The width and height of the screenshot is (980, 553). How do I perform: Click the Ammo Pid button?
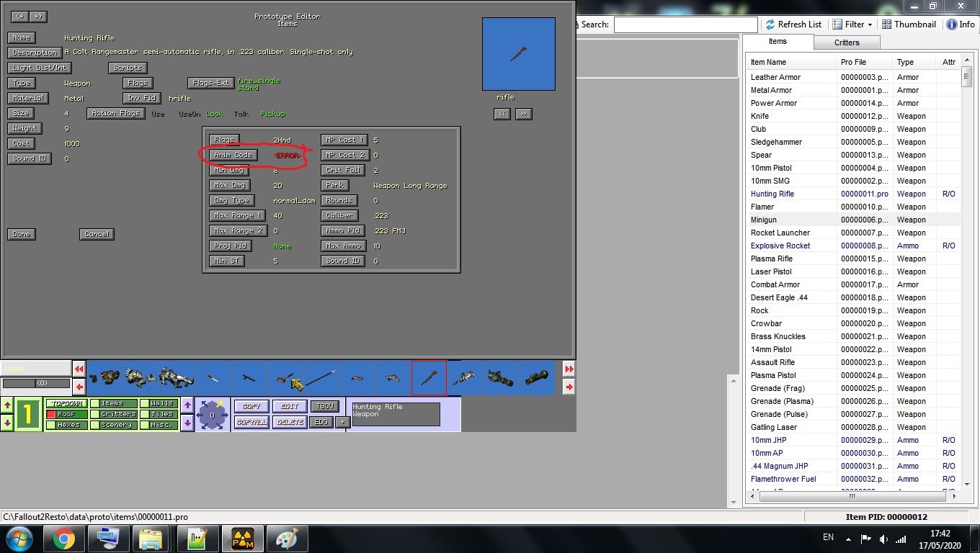343,230
